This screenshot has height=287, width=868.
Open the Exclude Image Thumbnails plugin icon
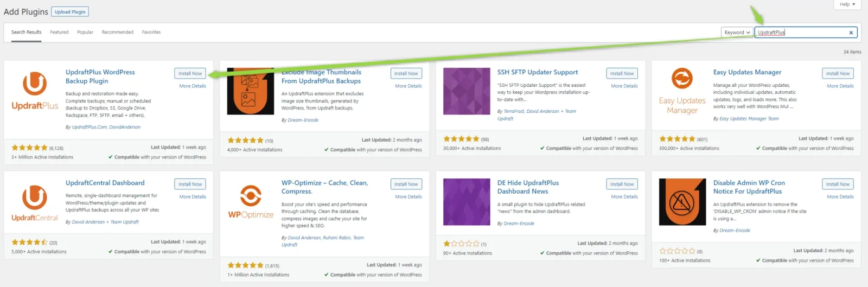tap(251, 91)
